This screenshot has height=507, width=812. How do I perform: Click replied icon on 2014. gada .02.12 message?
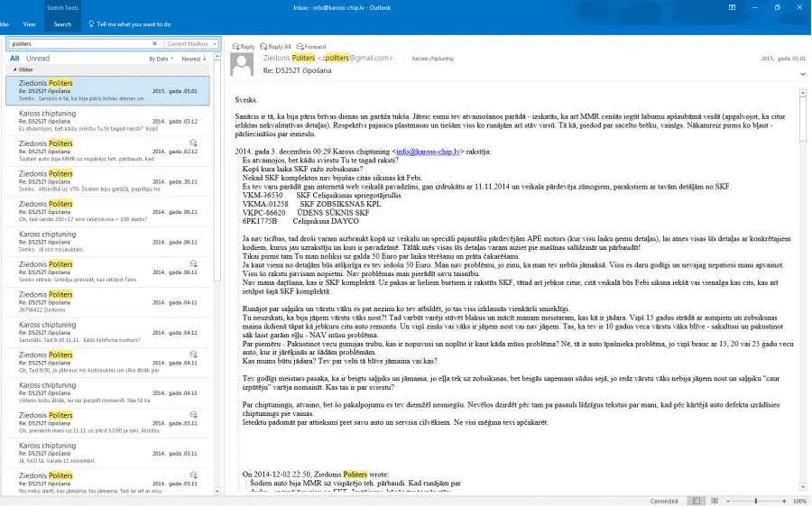193,143
